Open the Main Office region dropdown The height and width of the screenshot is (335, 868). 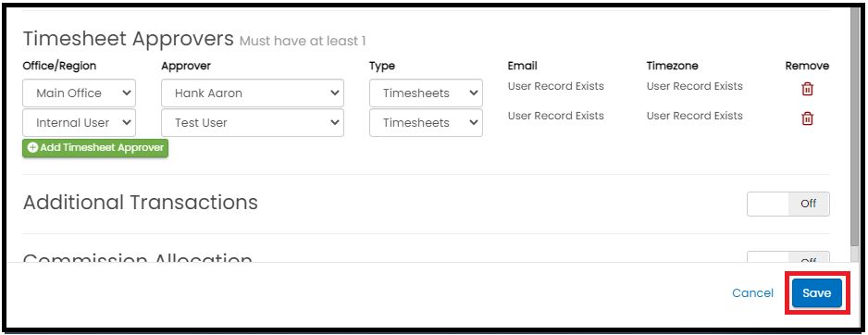(80, 93)
